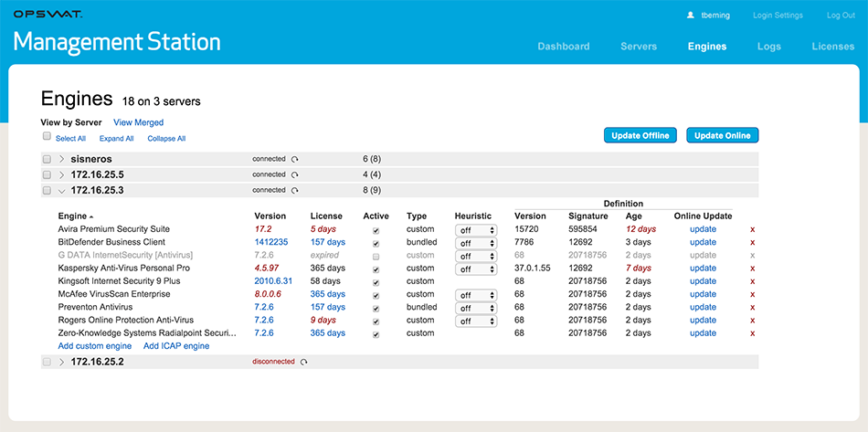Toggle Active checkbox for Avira Premium Security Suite

376,230
